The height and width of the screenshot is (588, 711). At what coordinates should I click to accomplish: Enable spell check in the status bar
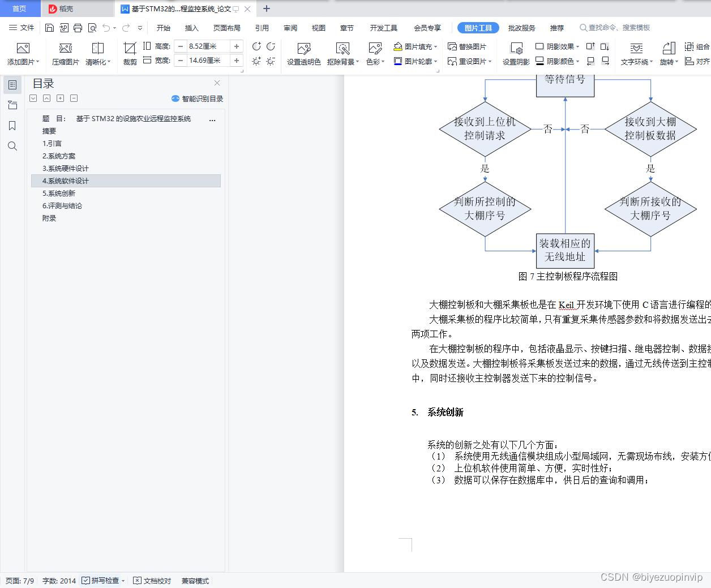[x=102, y=581]
